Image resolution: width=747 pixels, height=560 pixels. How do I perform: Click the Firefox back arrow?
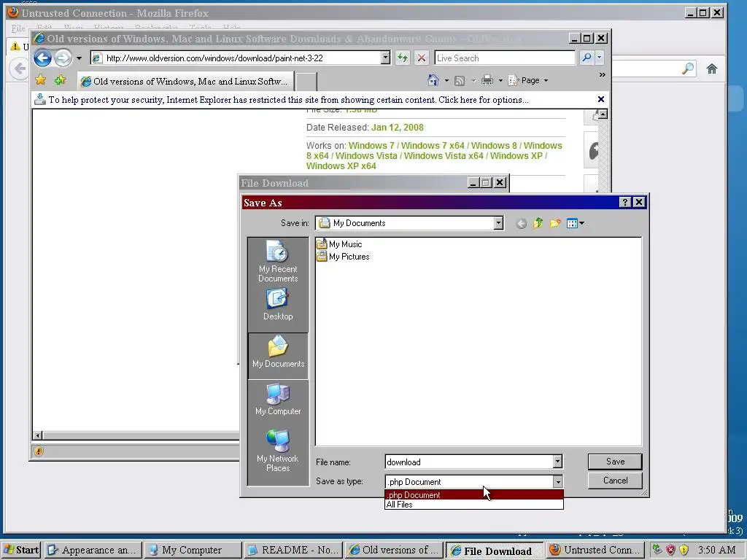point(20,69)
